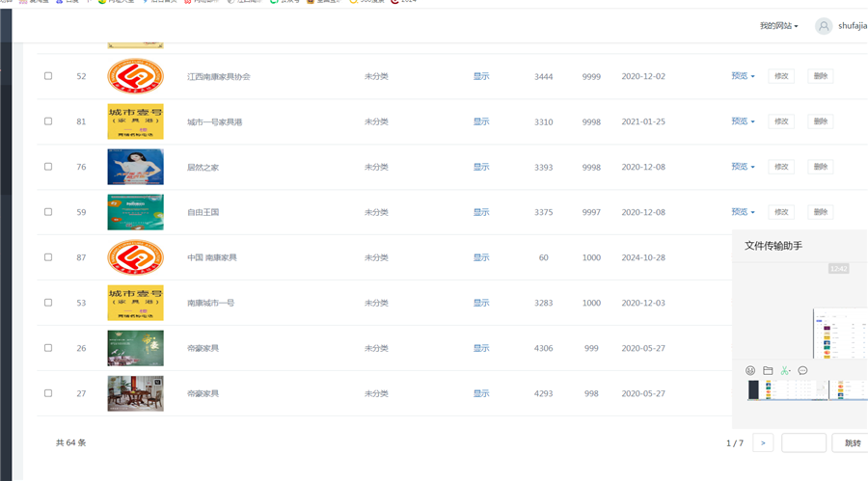The height and width of the screenshot is (481, 868).
Task: Click 删除 button for 居然之家
Action: click(820, 167)
